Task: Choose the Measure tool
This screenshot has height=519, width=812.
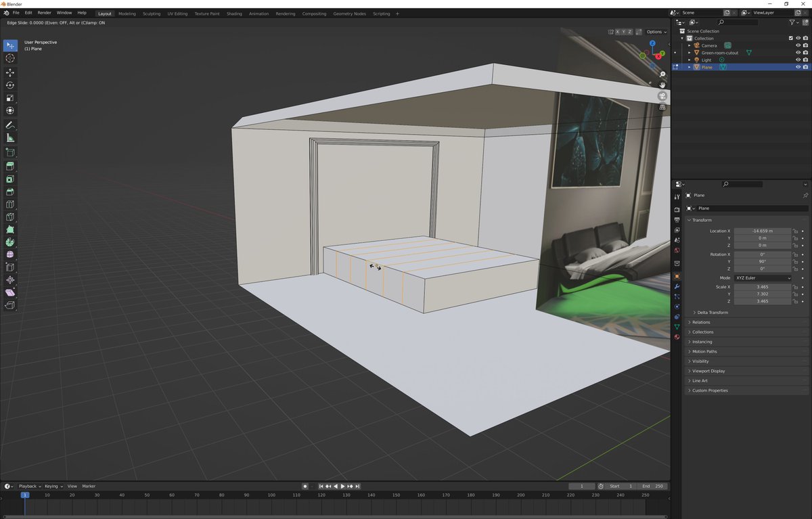Action: click(10, 138)
